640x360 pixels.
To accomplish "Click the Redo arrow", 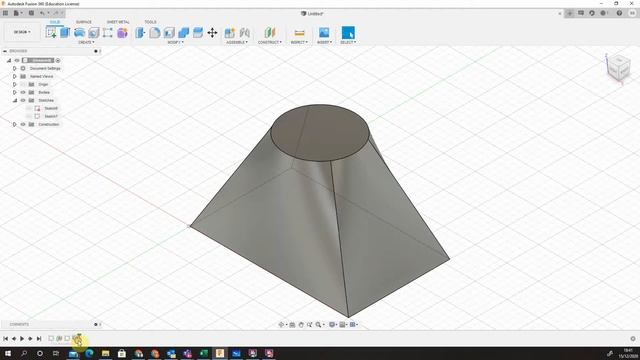I will click(56, 13).
